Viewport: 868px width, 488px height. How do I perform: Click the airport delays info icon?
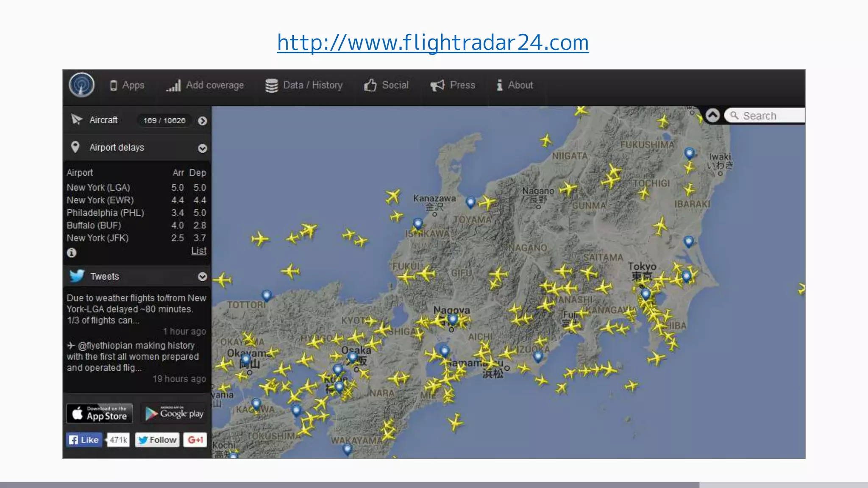coord(72,252)
